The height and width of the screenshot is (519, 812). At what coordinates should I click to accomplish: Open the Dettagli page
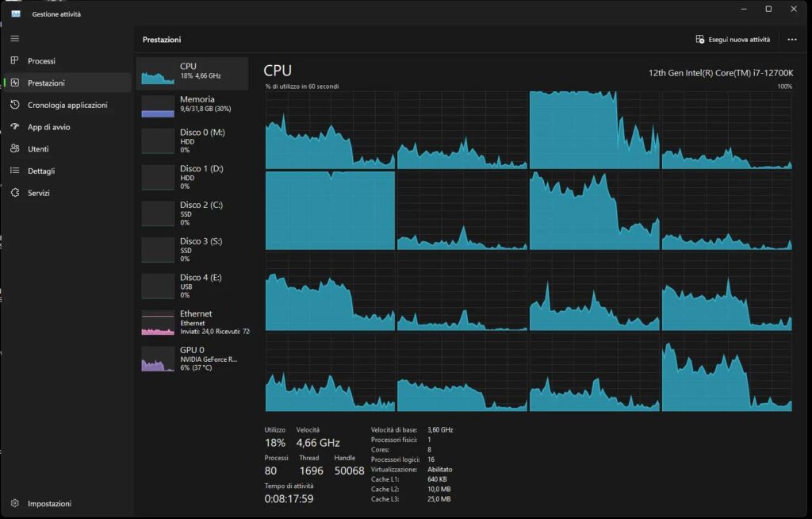pyautogui.click(x=66, y=171)
